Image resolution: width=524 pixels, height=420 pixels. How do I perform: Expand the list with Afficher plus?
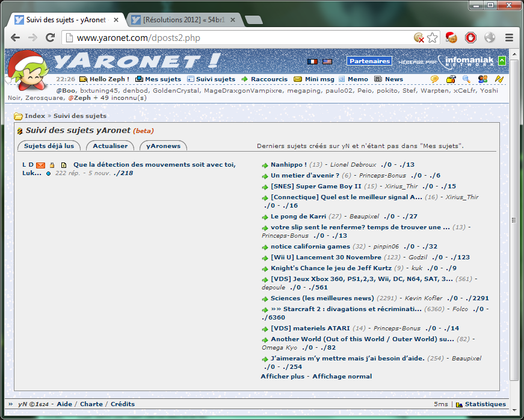(282, 376)
